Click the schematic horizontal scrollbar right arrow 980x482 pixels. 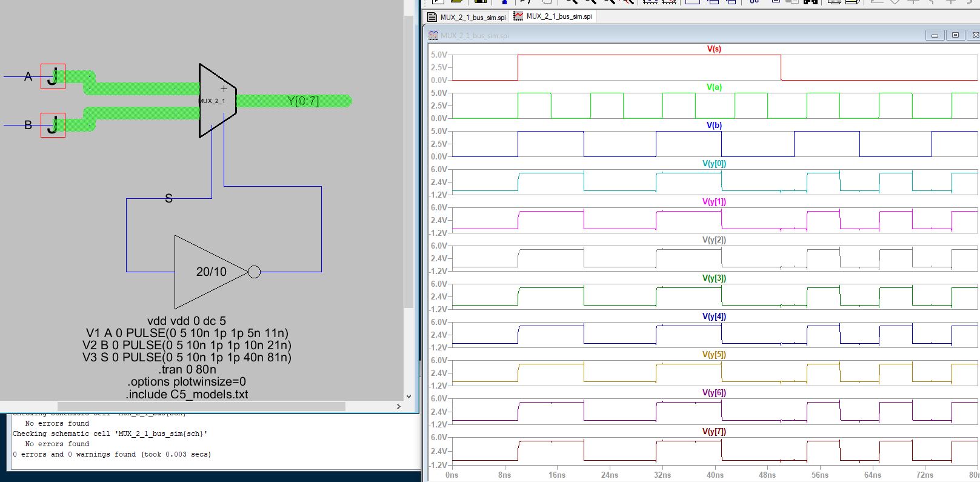click(x=398, y=406)
